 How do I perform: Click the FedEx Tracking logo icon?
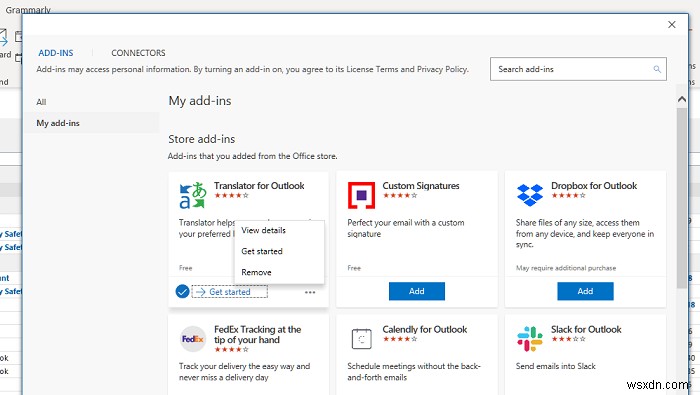[193, 339]
